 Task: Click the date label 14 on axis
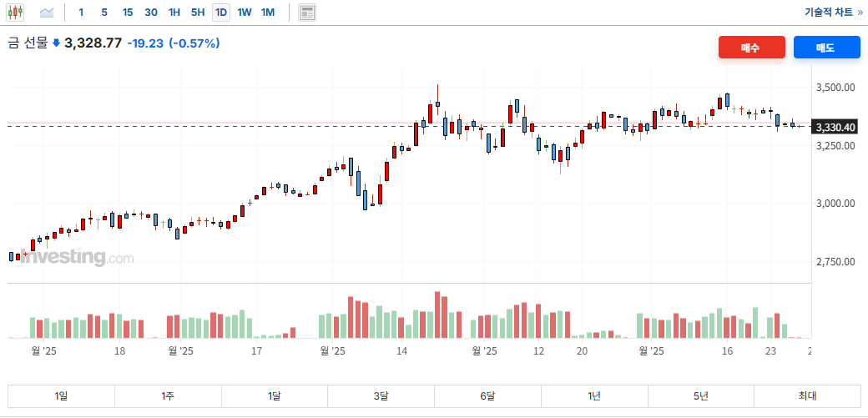(401, 351)
